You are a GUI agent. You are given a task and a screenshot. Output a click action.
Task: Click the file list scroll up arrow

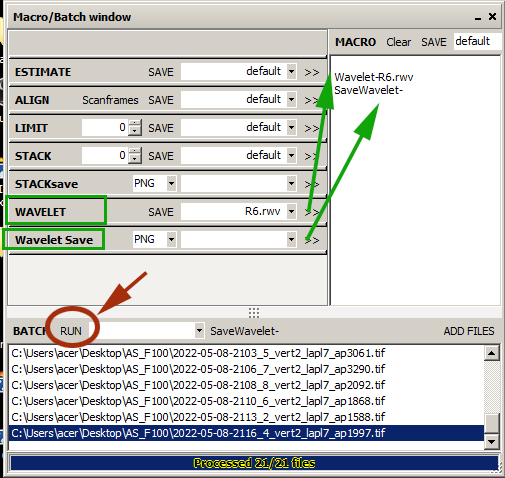492,353
